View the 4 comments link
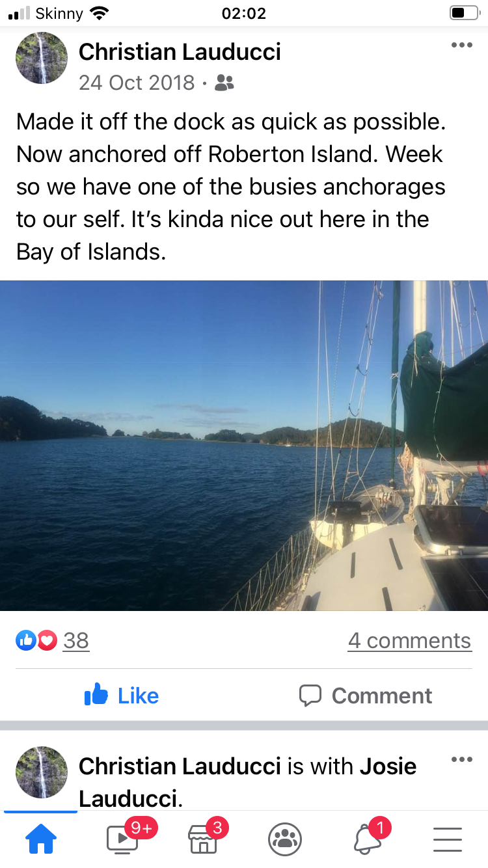Image resolution: width=488 pixels, height=868 pixels. pyautogui.click(x=410, y=641)
